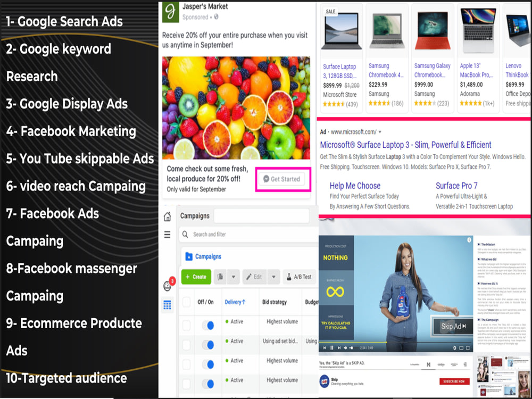Toggle the third campaign on/off switch
The width and height of the screenshot is (532, 399).
coord(207,364)
